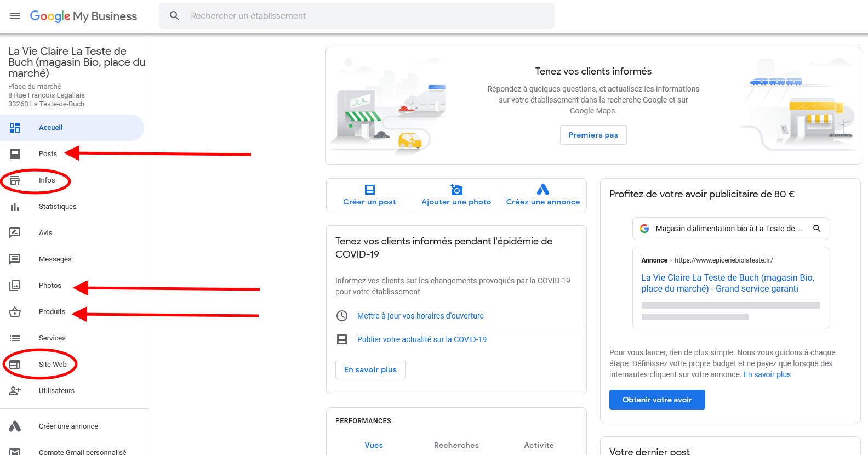Open the Avis menu item

click(72, 233)
